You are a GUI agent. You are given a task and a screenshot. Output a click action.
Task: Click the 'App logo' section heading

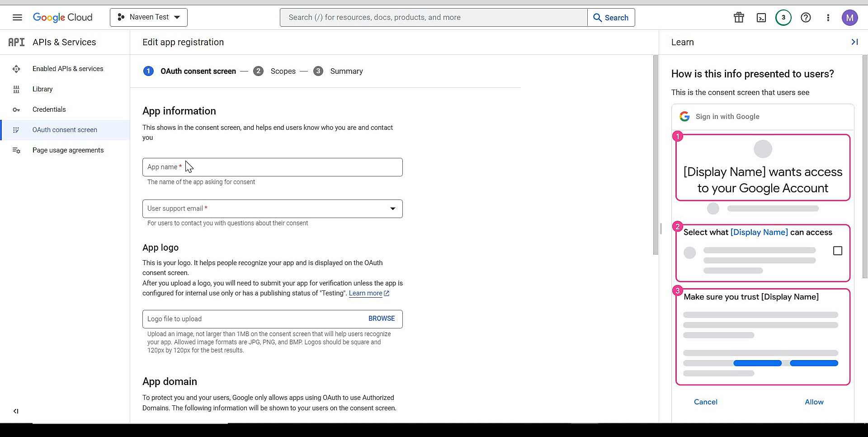click(x=160, y=247)
